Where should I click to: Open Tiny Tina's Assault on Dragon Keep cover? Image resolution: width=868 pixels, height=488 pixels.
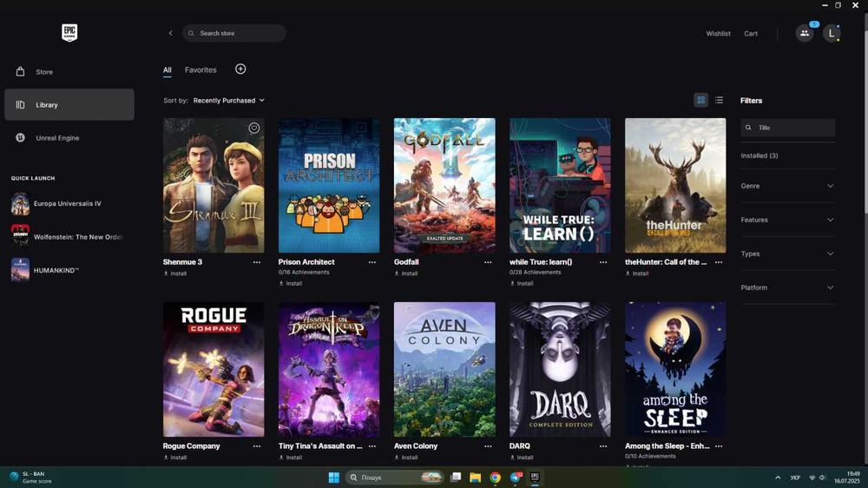coord(329,369)
